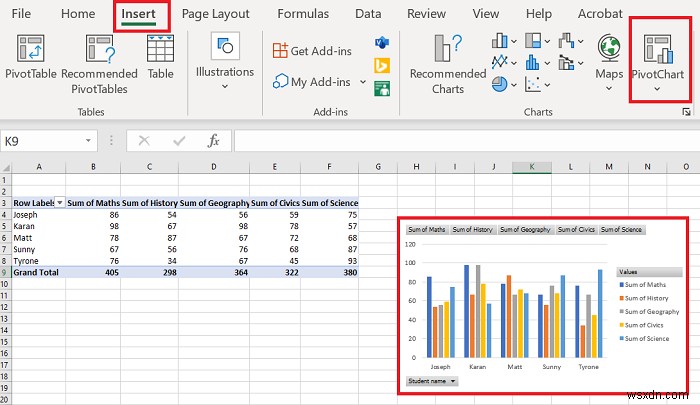Switch to the Page Layout tab
The image size is (700, 405).
pos(215,14)
